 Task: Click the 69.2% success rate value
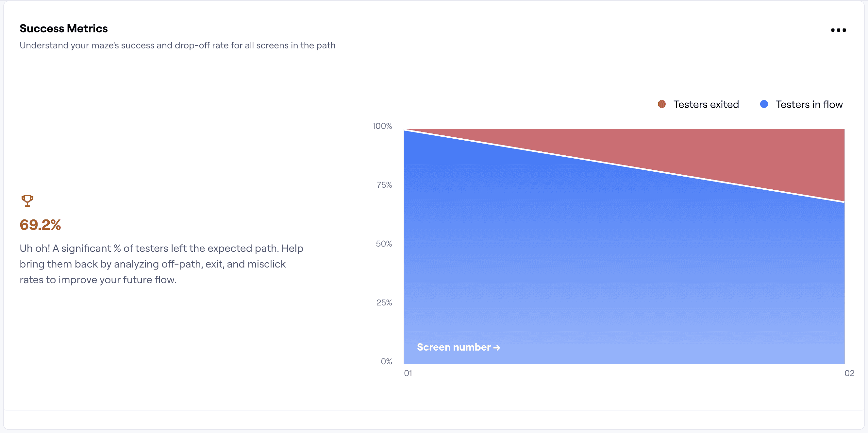[40, 225]
